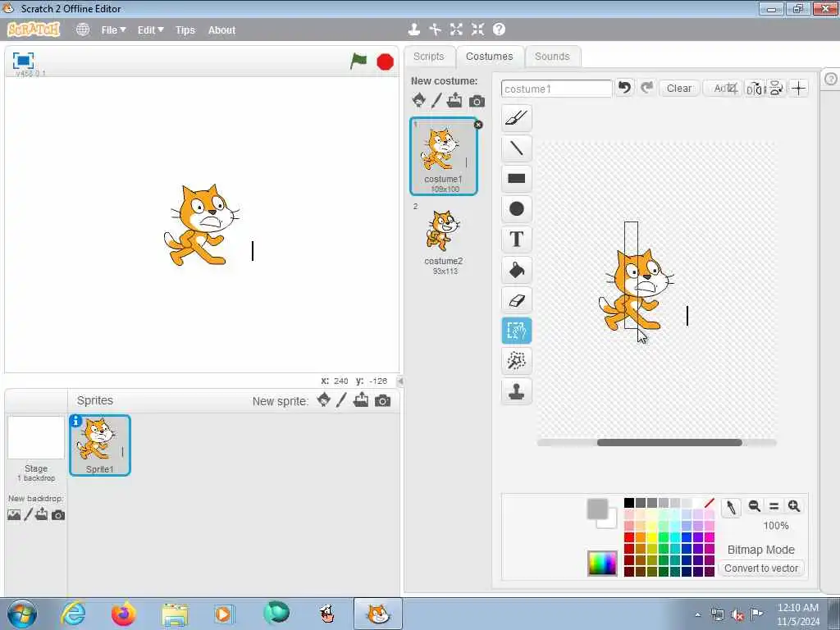The height and width of the screenshot is (630, 840).
Task: Select the Text tool
Action: pos(517,240)
